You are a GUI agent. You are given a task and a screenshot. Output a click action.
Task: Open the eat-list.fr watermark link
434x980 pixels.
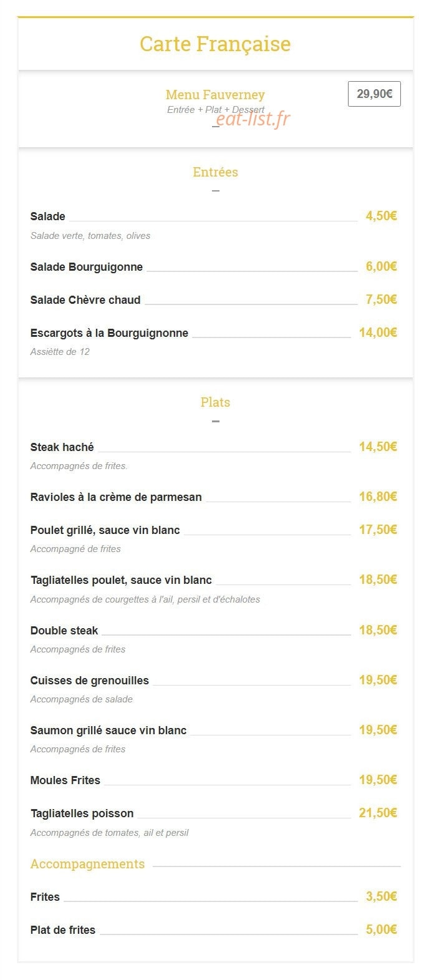coord(253,119)
